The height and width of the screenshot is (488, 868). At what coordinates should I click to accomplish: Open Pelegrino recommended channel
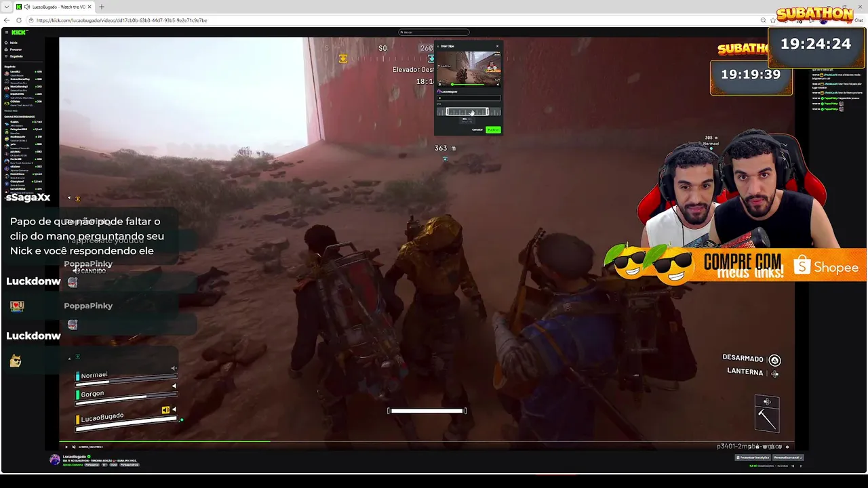(x=24, y=130)
